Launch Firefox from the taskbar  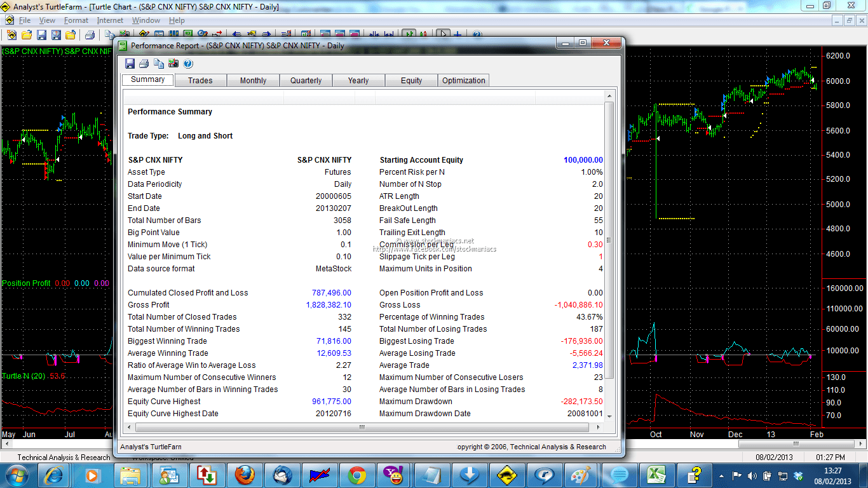(x=243, y=475)
